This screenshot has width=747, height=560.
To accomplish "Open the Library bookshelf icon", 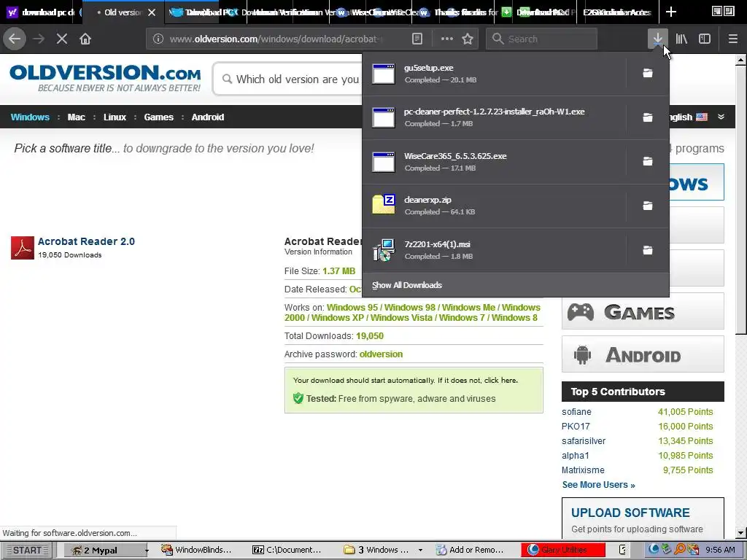I will click(681, 39).
